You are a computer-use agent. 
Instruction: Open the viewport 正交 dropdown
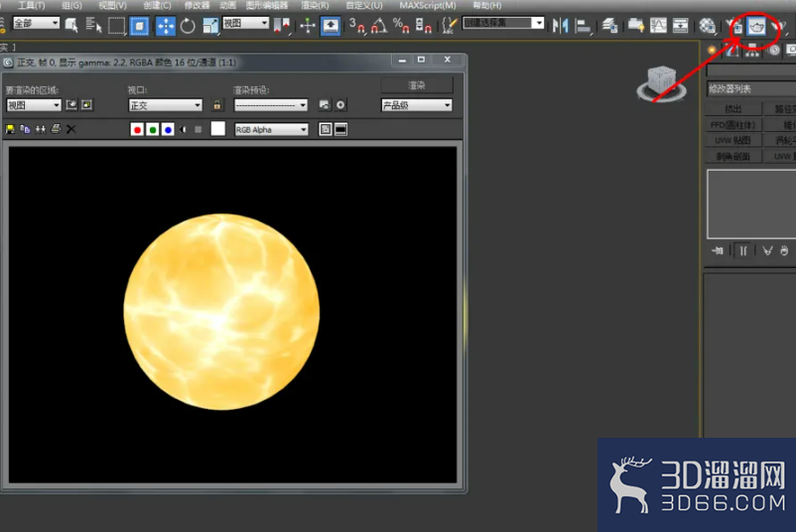pos(166,105)
